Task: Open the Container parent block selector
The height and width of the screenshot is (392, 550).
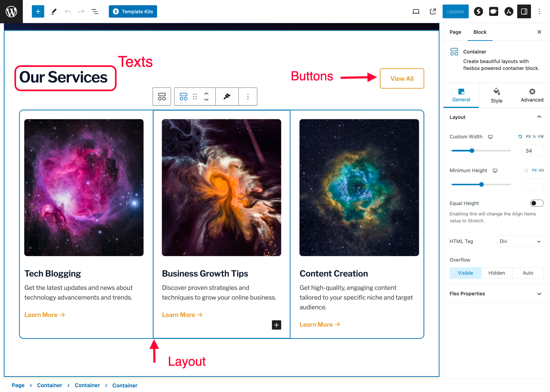Action: point(161,96)
